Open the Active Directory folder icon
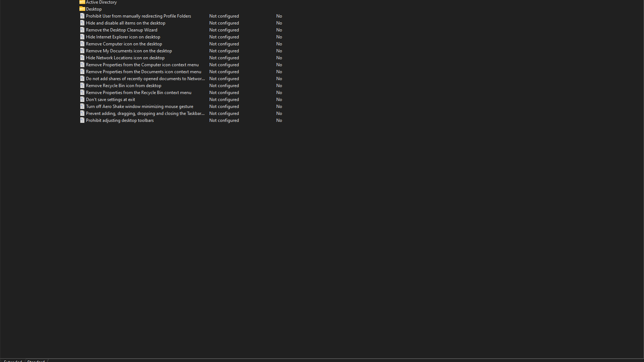Screen dimensions: 644x362 pyautogui.click(x=82, y=2)
